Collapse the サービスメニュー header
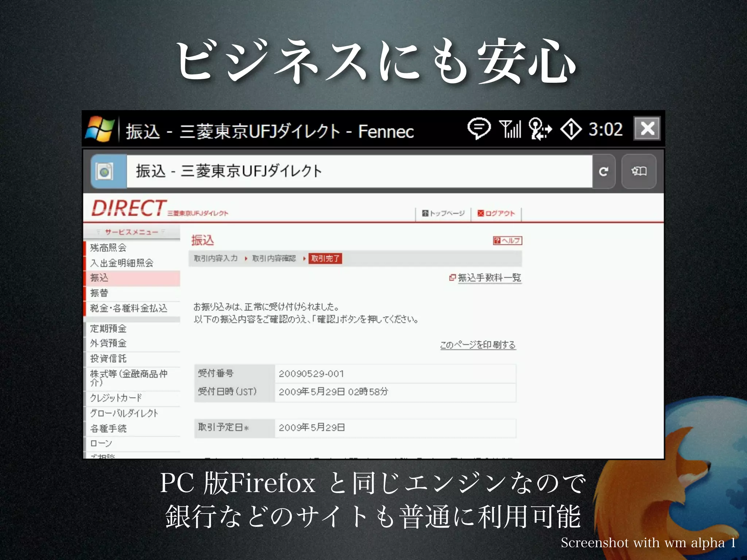This screenshot has width=747, height=560. pyautogui.click(x=131, y=232)
